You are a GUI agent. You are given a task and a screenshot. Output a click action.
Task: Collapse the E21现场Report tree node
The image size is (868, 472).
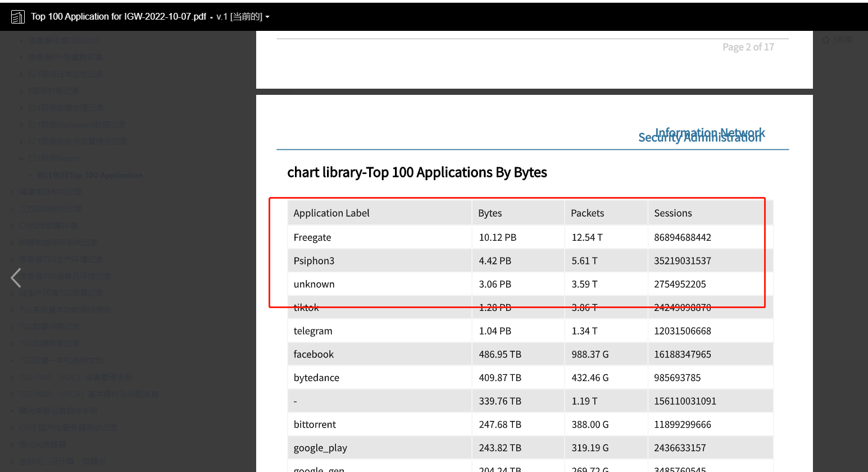(21, 158)
